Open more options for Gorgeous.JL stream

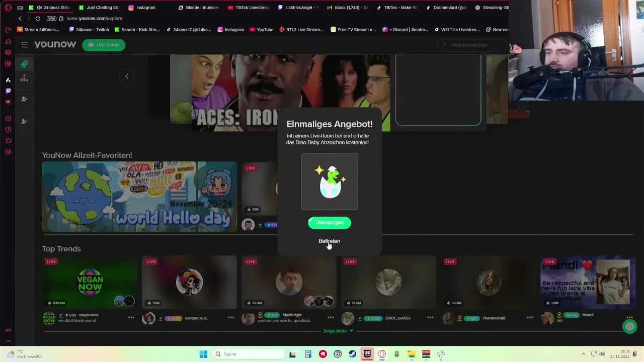click(x=231, y=318)
